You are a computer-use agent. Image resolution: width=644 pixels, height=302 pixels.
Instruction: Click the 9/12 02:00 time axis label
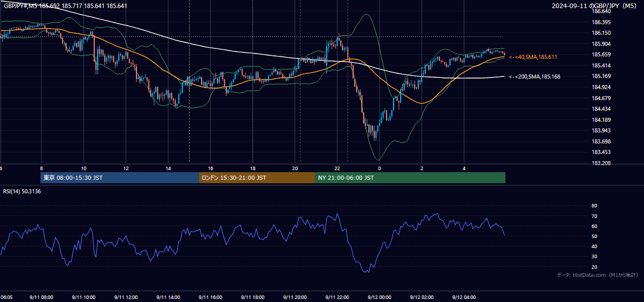422,297
